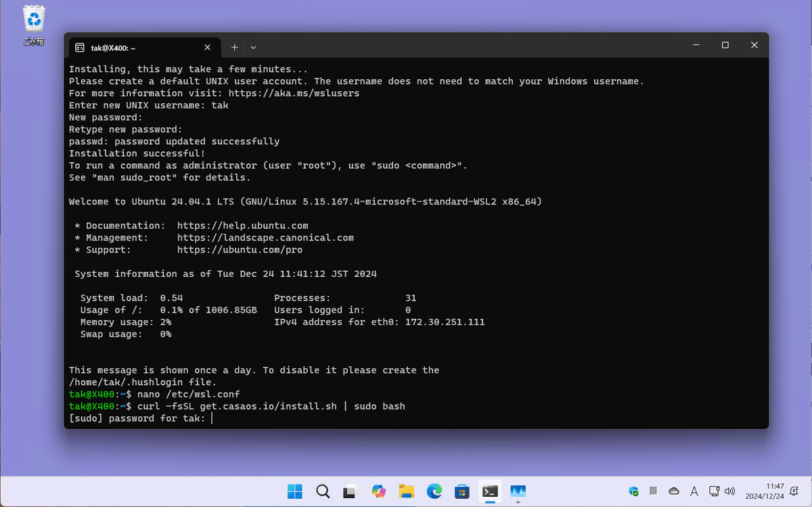Click the Terminal icon on the taskbar
The width and height of the screenshot is (812, 507).
[x=490, y=491]
